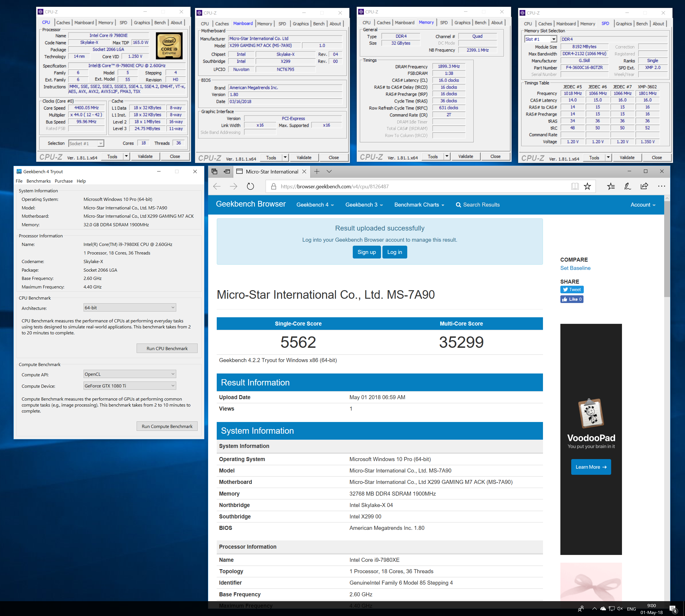Open the Architecture 64-bit combo box

point(129,308)
